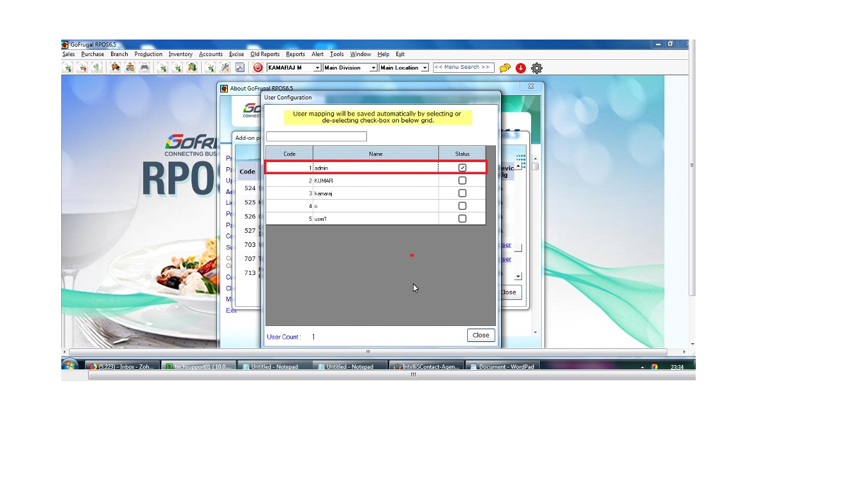868x490 pixels.
Task: Click the User Count label
Action: click(283, 337)
